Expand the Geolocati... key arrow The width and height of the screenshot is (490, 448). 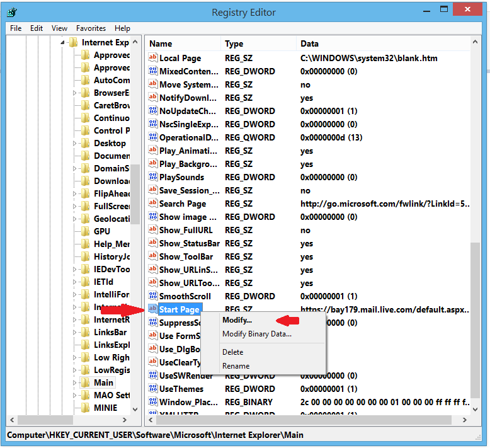point(74,219)
